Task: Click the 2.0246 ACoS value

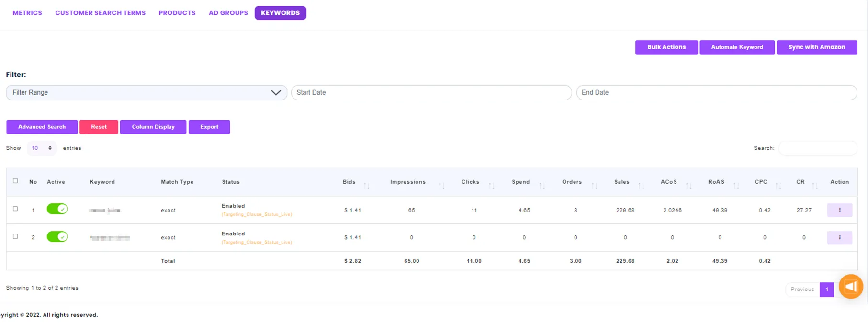Action: 672,210
